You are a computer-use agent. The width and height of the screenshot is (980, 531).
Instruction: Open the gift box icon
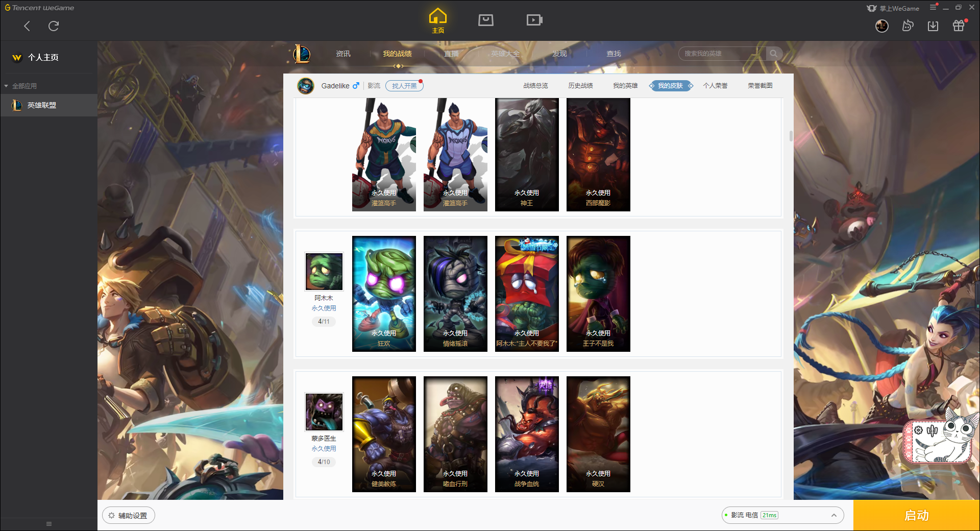[x=959, y=26]
